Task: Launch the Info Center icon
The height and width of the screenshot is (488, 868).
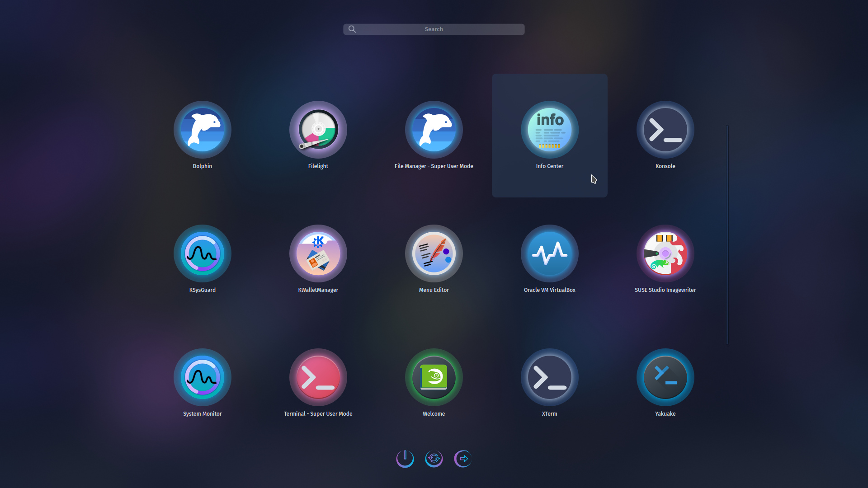Action: 550,130
